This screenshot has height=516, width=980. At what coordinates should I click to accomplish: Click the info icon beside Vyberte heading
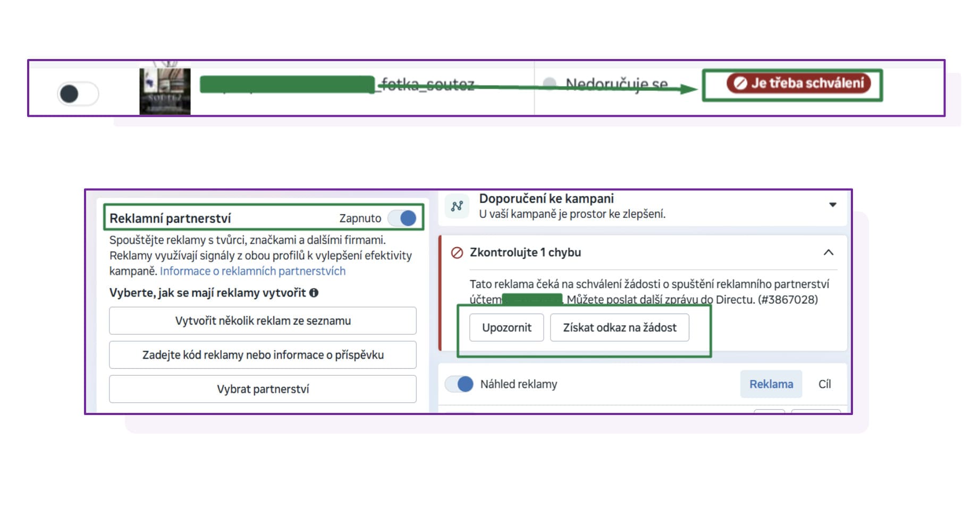coord(314,293)
